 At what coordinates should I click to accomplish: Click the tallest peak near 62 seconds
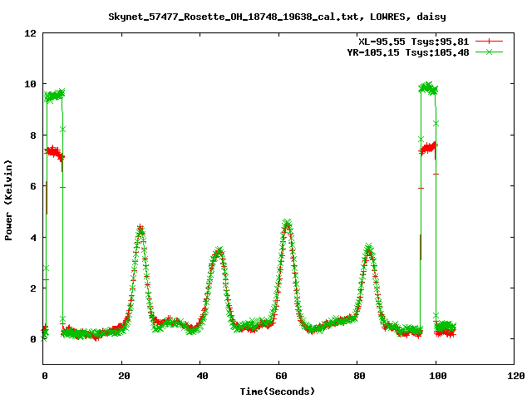coord(287,224)
